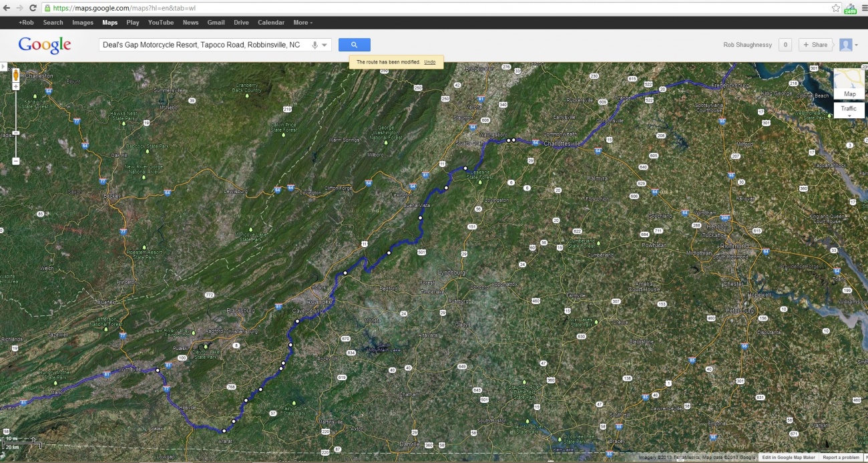Open Images in the Google bar
The height and width of the screenshot is (463, 868).
click(x=83, y=23)
